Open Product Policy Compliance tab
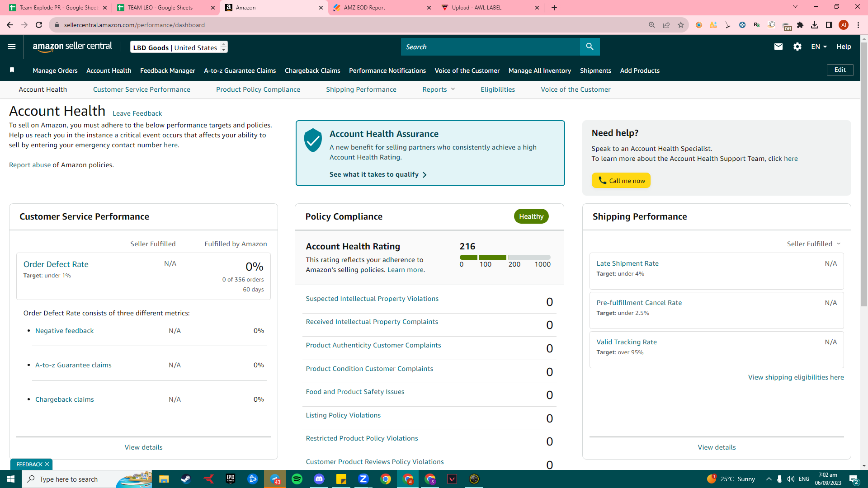The image size is (868, 488). [x=258, y=89]
